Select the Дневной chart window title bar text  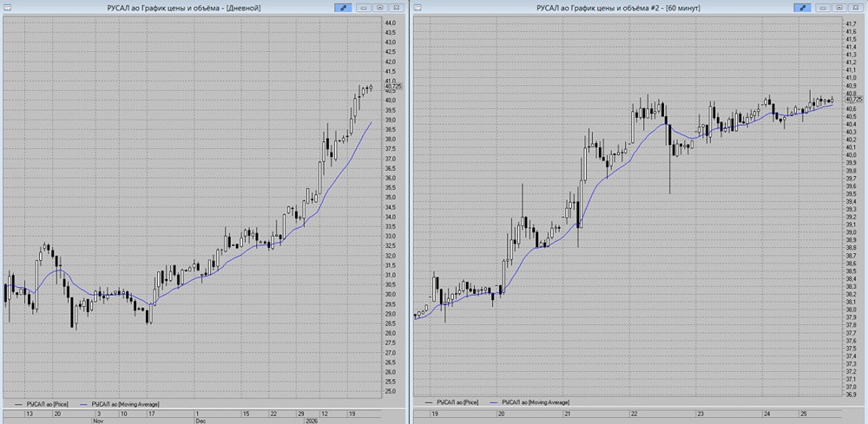(x=184, y=8)
